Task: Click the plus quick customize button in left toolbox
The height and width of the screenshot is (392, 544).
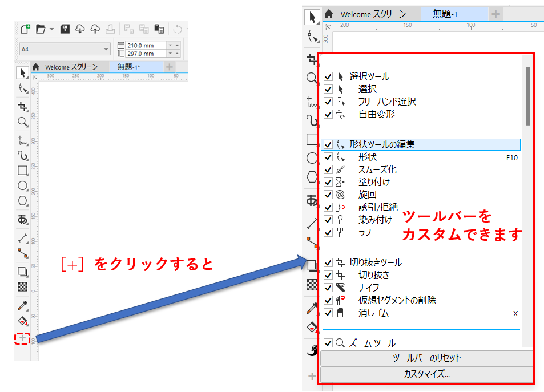Action: tap(22, 338)
